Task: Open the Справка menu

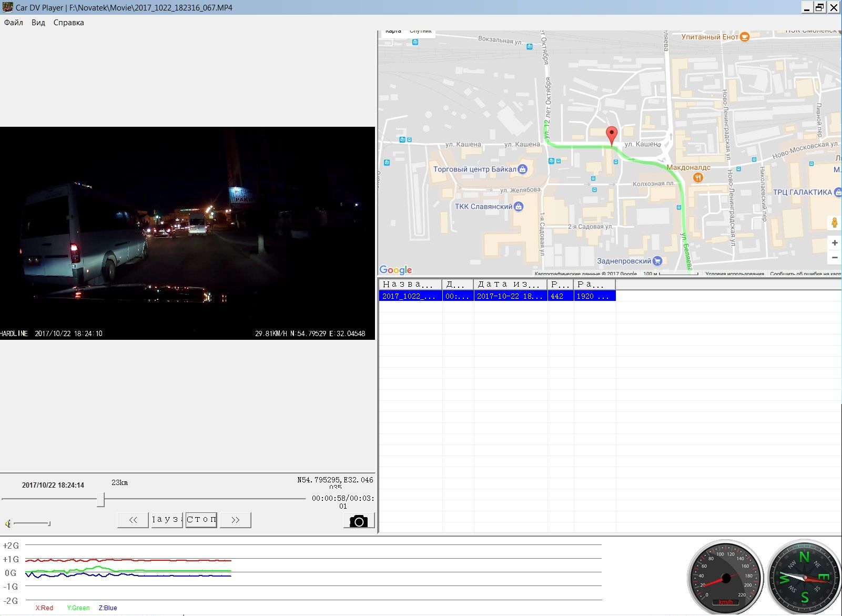Action: pyautogui.click(x=68, y=23)
